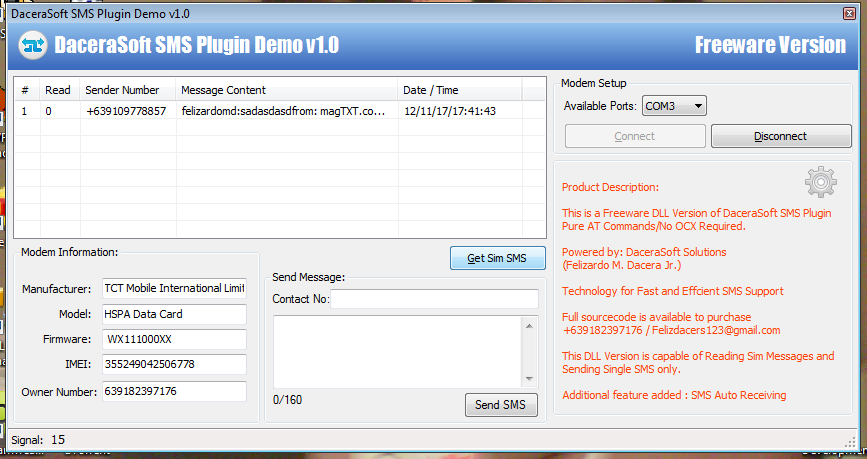
Task: Click the Contact No input field
Action: [434, 299]
